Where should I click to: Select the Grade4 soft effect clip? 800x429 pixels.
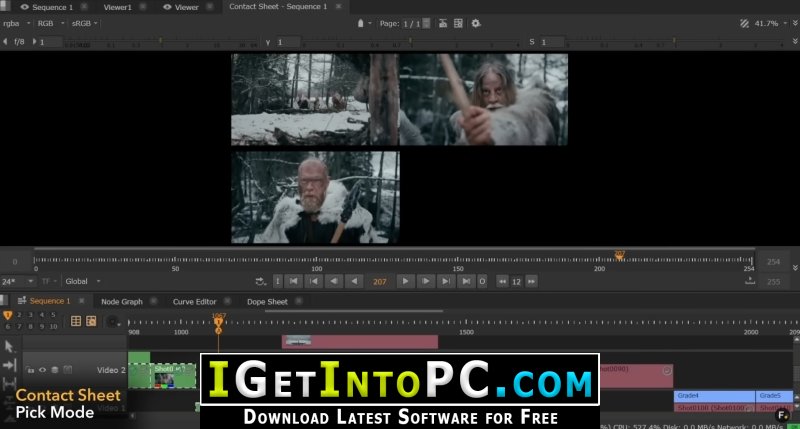coord(714,396)
